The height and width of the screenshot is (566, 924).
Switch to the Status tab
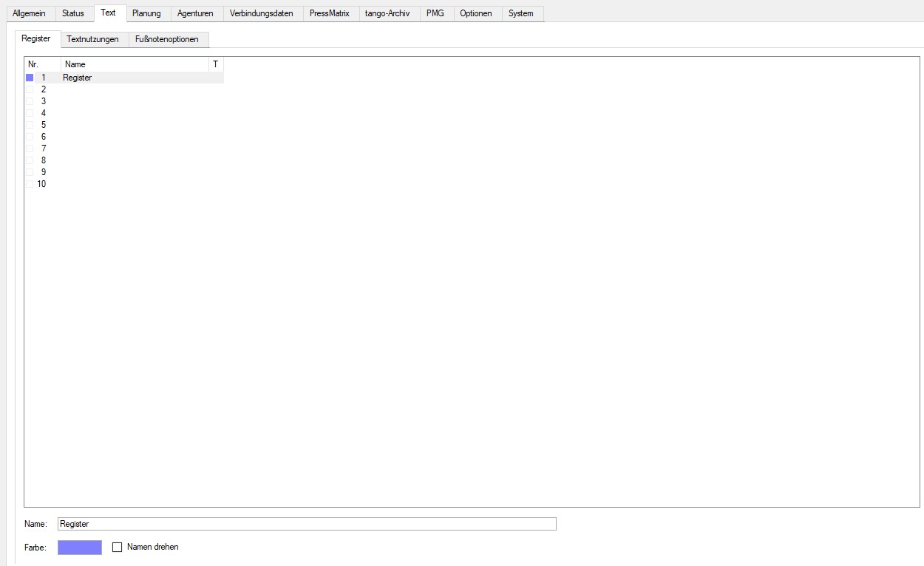pyautogui.click(x=73, y=13)
